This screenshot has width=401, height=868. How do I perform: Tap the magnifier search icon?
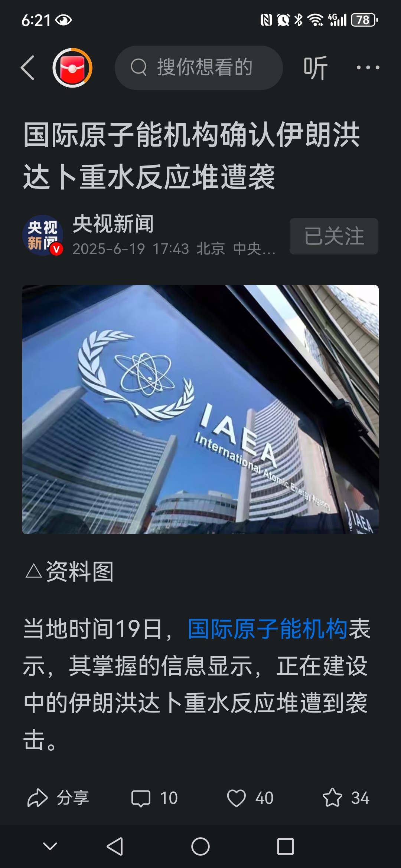[138, 68]
